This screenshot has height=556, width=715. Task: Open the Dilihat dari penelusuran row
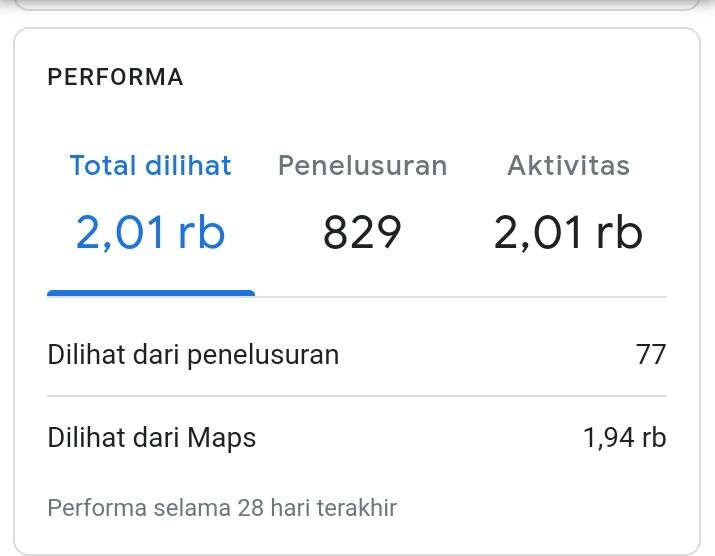point(357,354)
